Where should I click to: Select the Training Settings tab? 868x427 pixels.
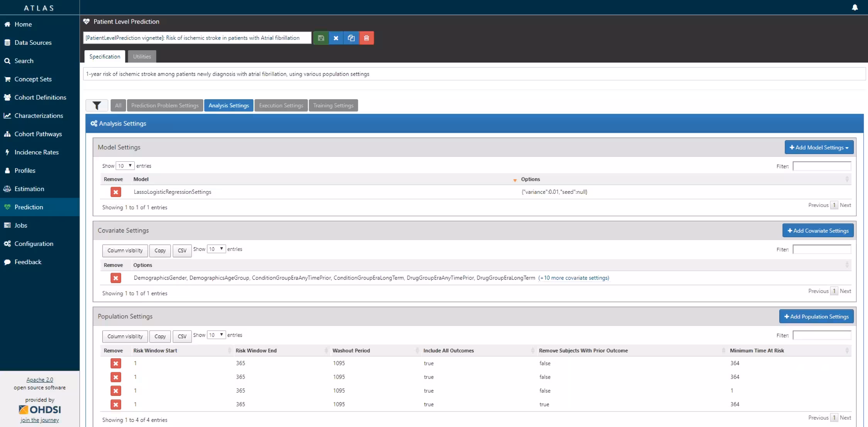[333, 105]
